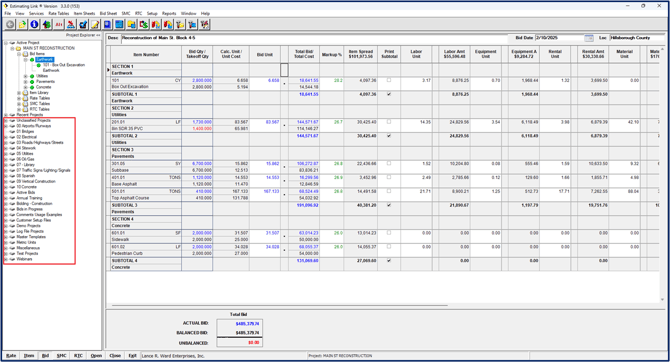Toggle Print Subtotal checkbox for item 401.01
Image resolution: width=670 pixels, height=362 pixels.
click(389, 177)
